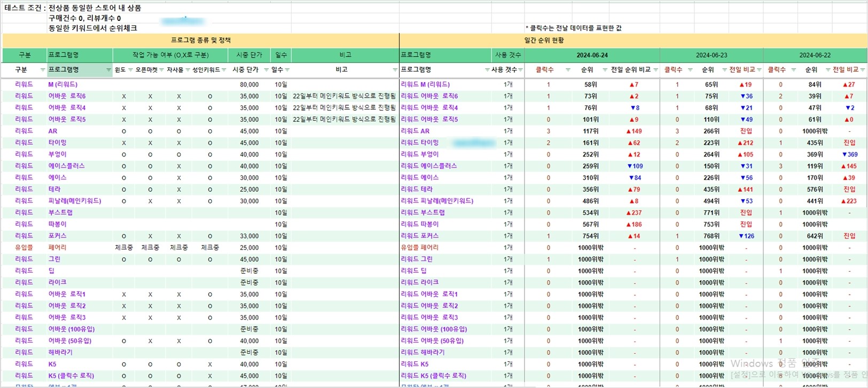Select the ▼126 rank change cell

click(x=746, y=236)
